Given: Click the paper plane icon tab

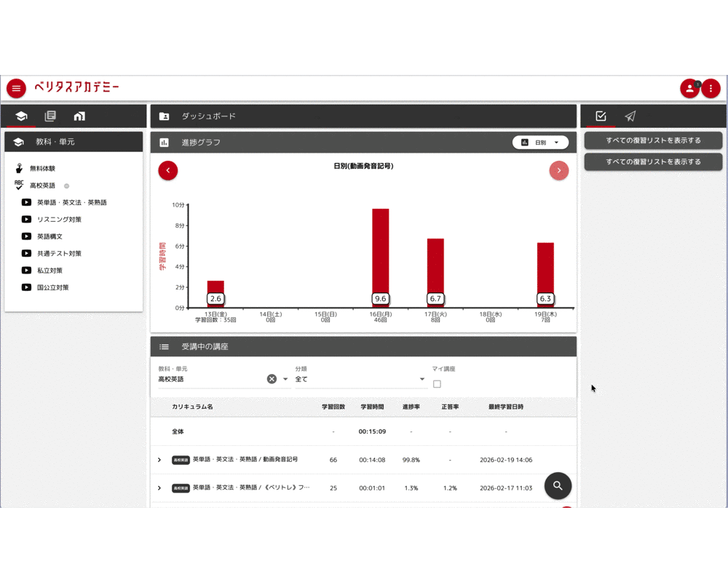Looking at the screenshot, I should point(630,116).
